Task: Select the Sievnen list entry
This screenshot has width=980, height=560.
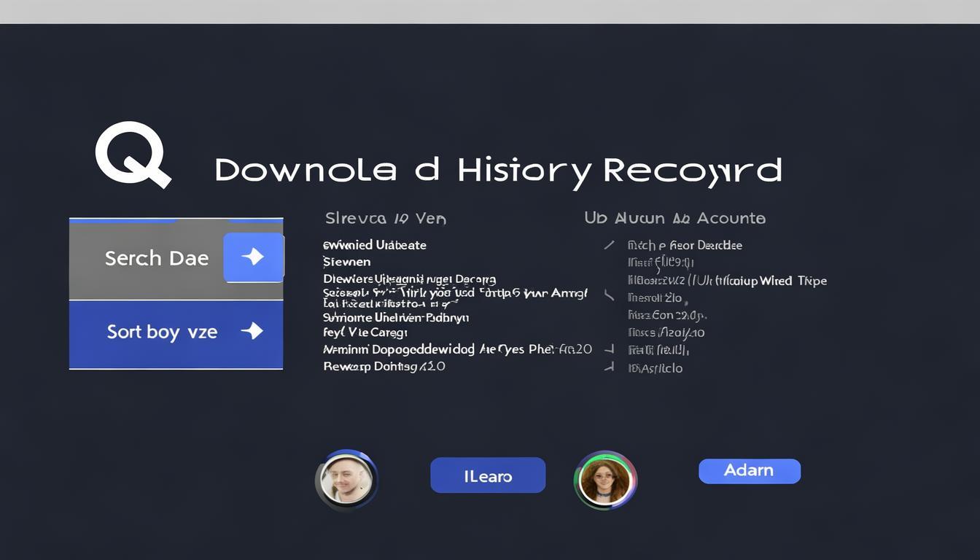Action: click(x=347, y=262)
